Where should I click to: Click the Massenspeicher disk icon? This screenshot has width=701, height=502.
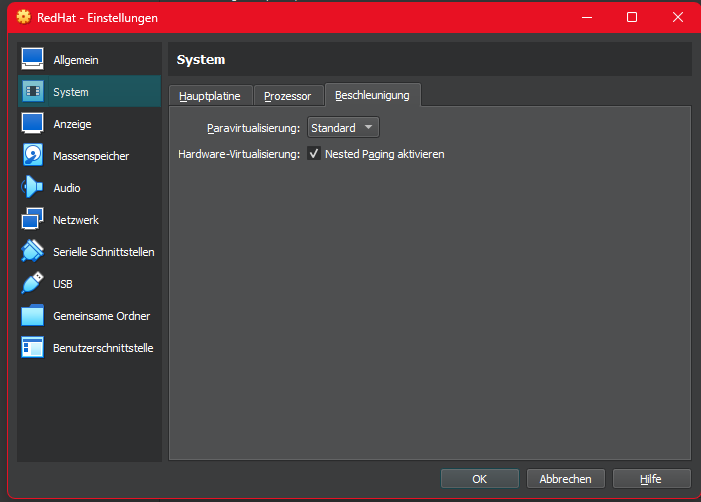point(33,155)
